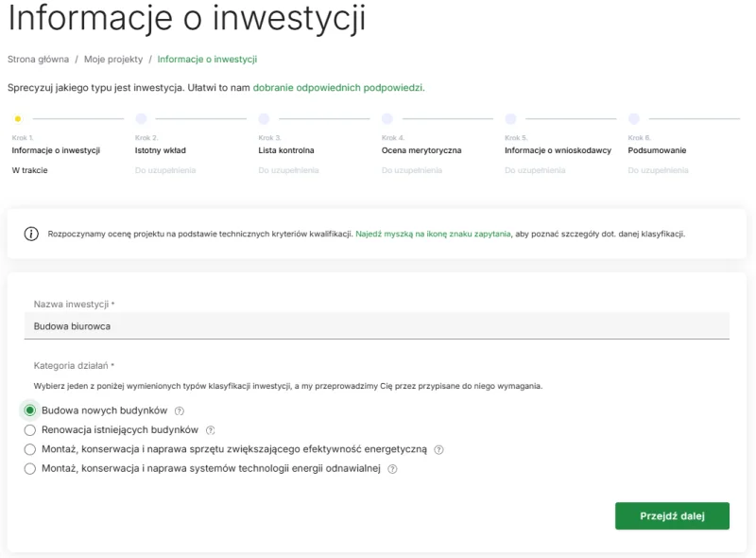Jump to step 3 Lista kontrolna
This screenshot has height=558, width=756.
click(x=286, y=150)
